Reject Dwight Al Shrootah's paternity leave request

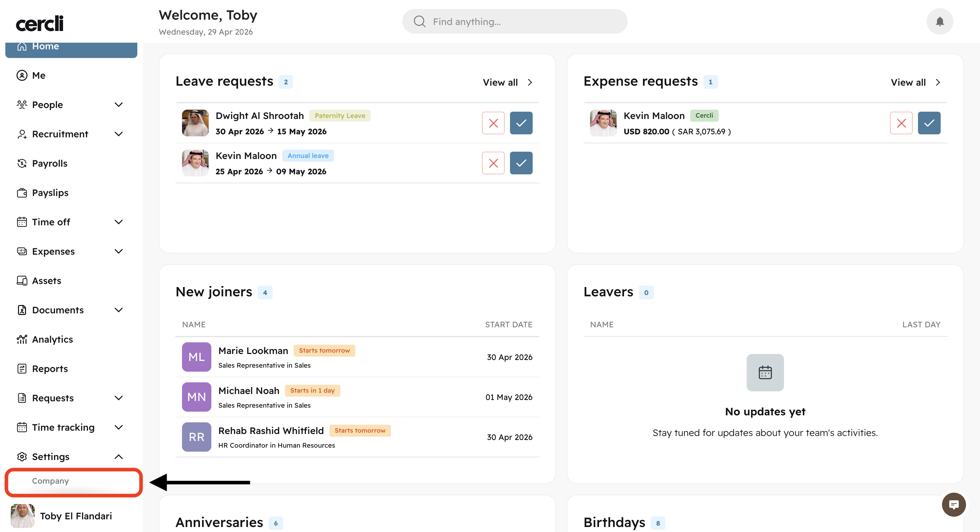(x=493, y=123)
